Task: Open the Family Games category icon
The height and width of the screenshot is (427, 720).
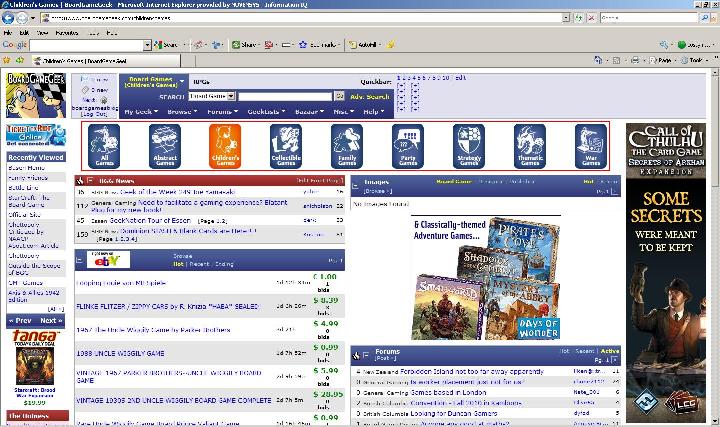Action: (x=347, y=146)
